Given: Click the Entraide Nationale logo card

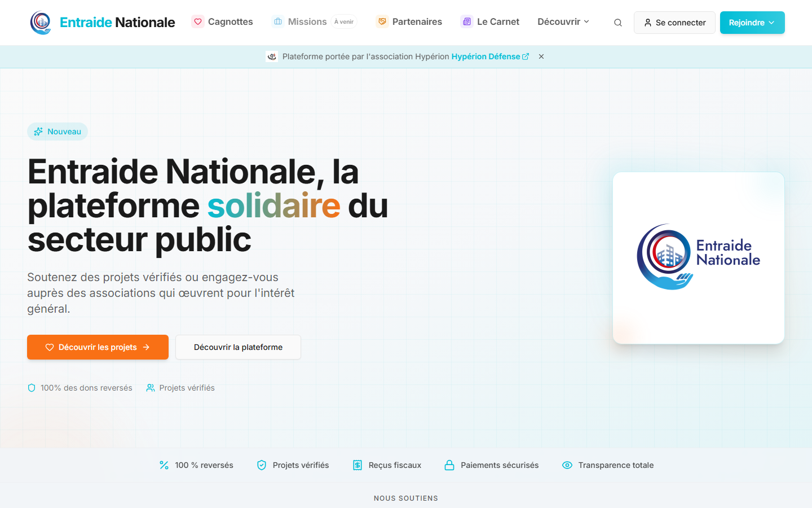Looking at the screenshot, I should tap(699, 258).
